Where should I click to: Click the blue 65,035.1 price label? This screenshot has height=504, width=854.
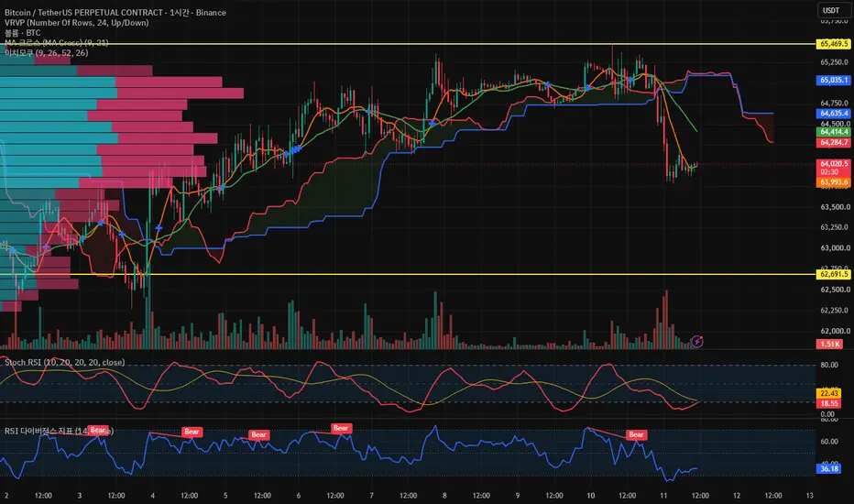click(833, 80)
